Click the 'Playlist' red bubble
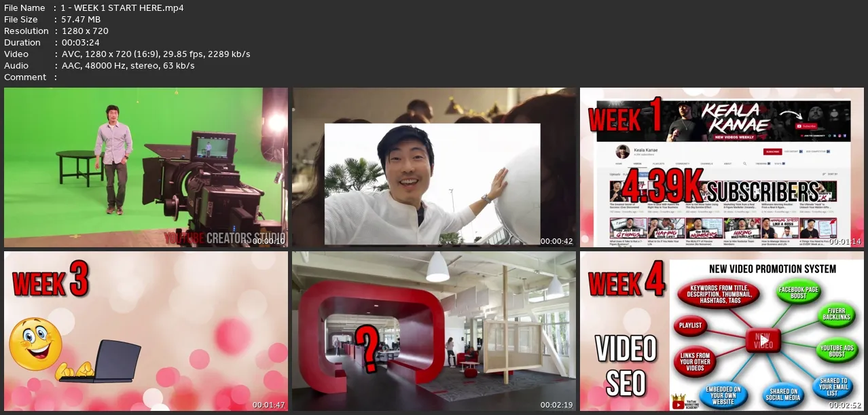The image size is (868, 415). [690, 326]
